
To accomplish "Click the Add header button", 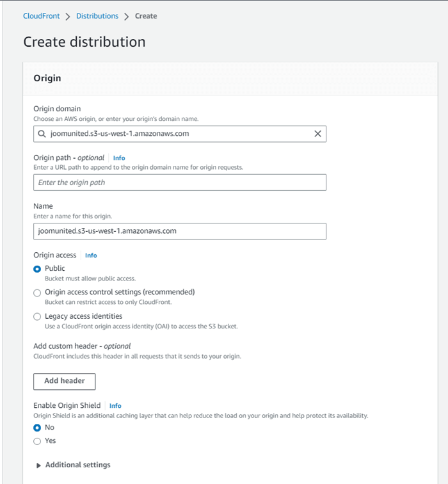I will pos(64,381).
